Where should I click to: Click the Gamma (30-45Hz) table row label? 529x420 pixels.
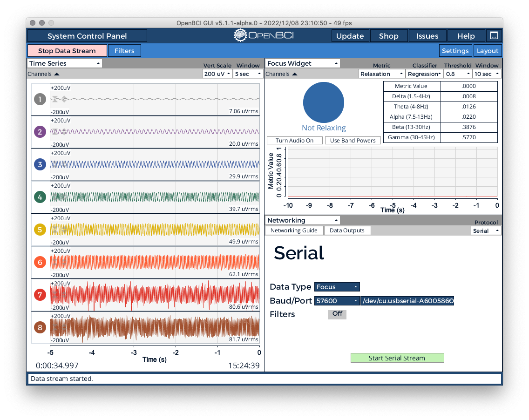click(x=412, y=137)
